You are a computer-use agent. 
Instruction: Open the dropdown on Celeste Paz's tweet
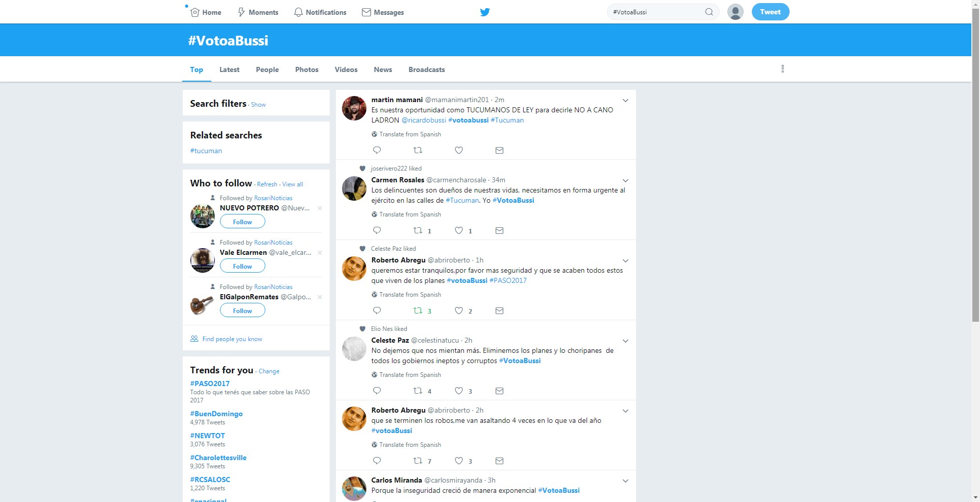pyautogui.click(x=625, y=341)
